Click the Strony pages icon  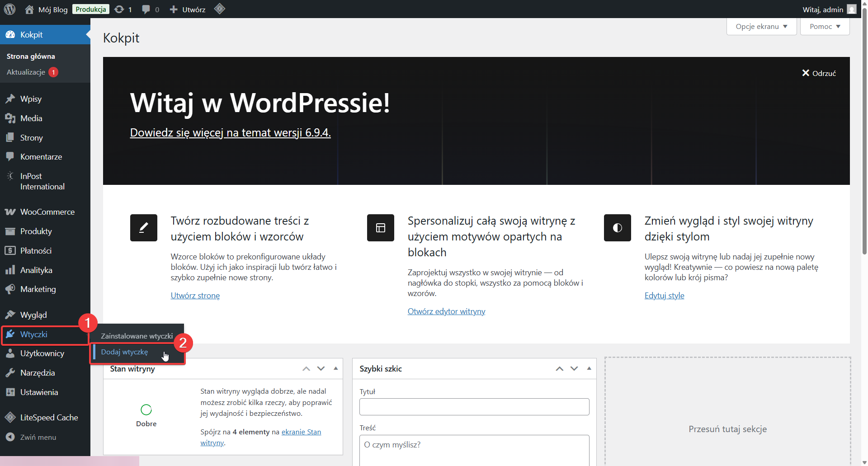[10, 138]
